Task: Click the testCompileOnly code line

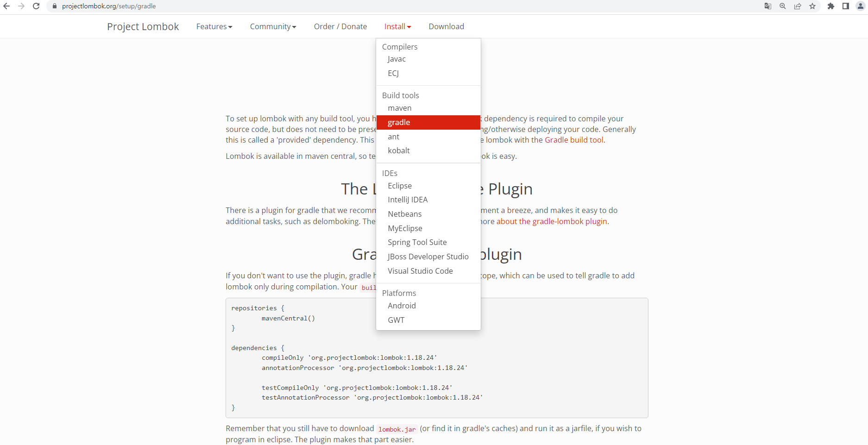Action: [357, 388]
